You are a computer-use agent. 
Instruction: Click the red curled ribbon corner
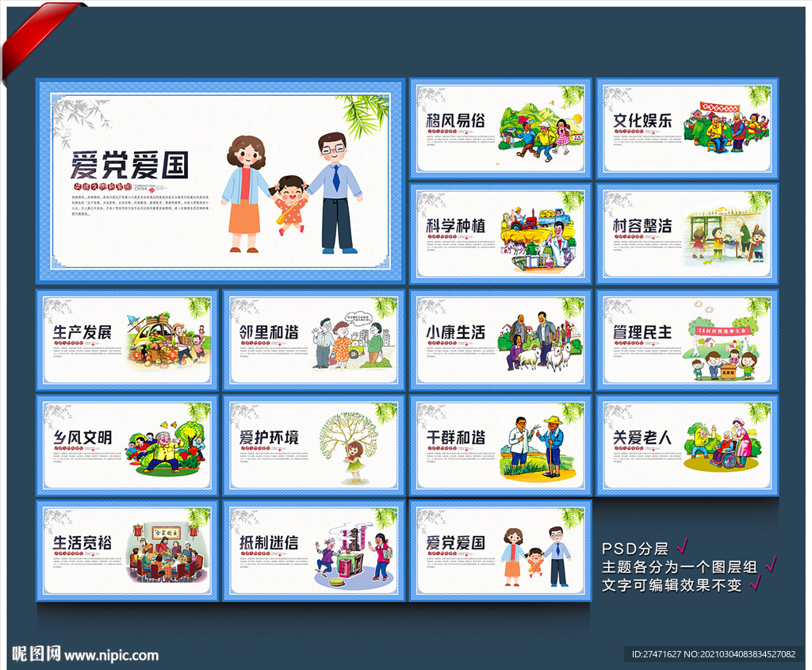pyautogui.click(x=40, y=40)
